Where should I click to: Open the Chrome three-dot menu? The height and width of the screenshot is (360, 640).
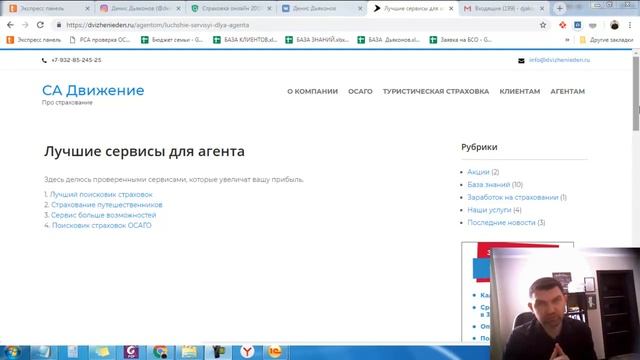click(630, 25)
